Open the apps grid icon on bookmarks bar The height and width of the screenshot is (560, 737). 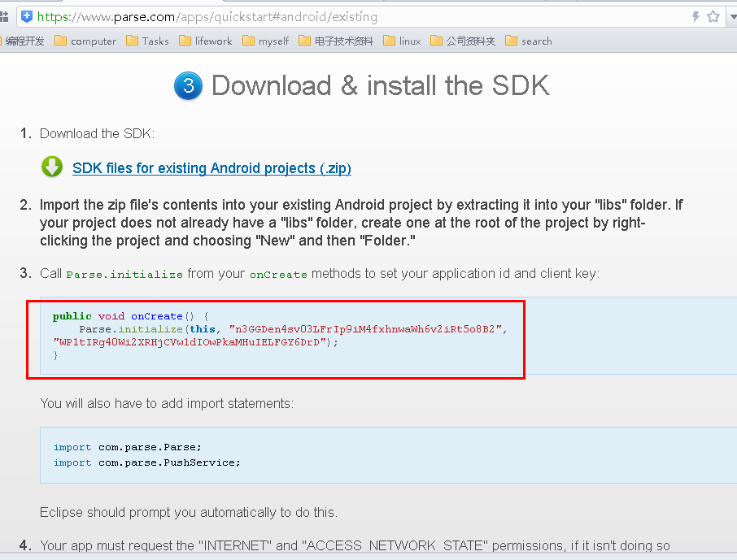4,17
